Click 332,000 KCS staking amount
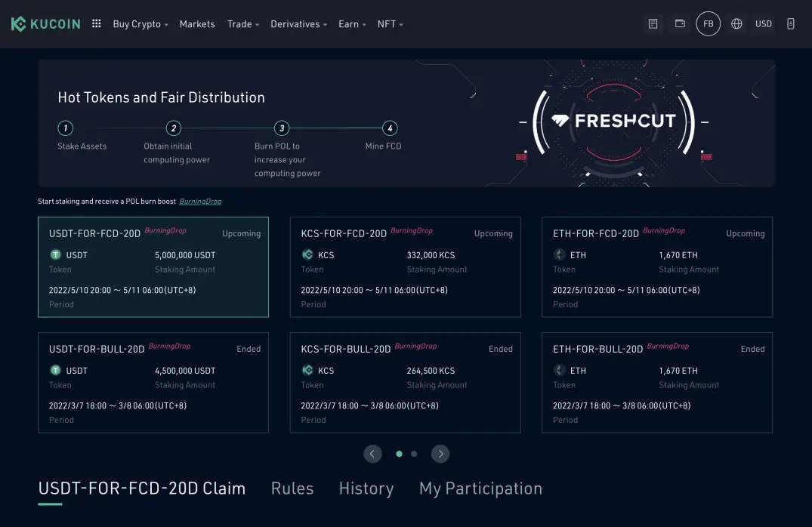Image resolution: width=812 pixels, height=527 pixels. pos(431,255)
